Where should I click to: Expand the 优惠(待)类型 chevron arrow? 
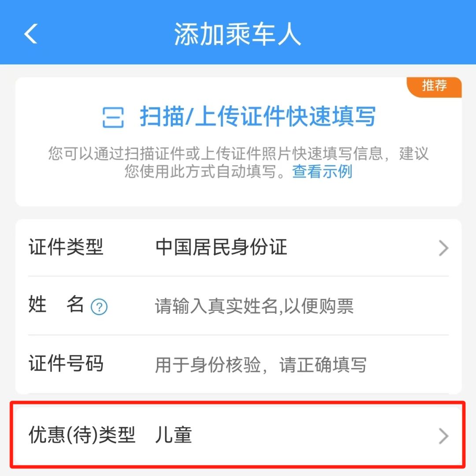443,436
